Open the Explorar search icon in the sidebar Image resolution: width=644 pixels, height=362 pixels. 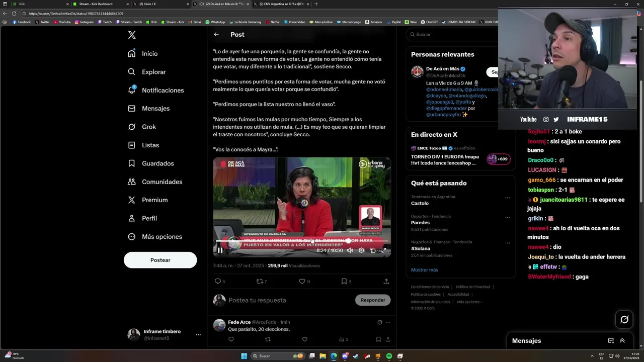coord(132,72)
